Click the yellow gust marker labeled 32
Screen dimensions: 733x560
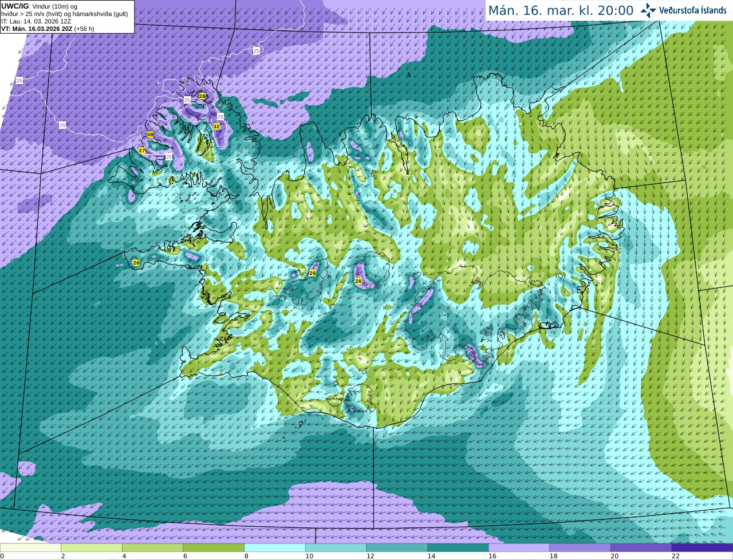pyautogui.click(x=216, y=127)
